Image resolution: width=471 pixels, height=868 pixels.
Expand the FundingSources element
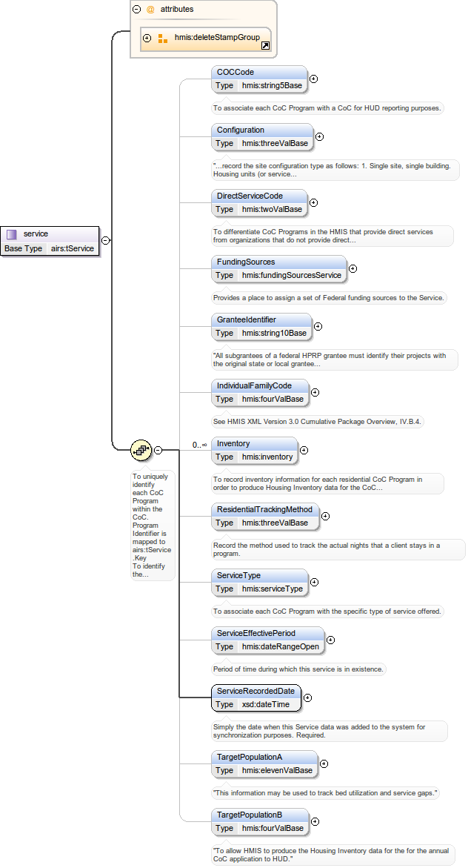[x=353, y=269]
